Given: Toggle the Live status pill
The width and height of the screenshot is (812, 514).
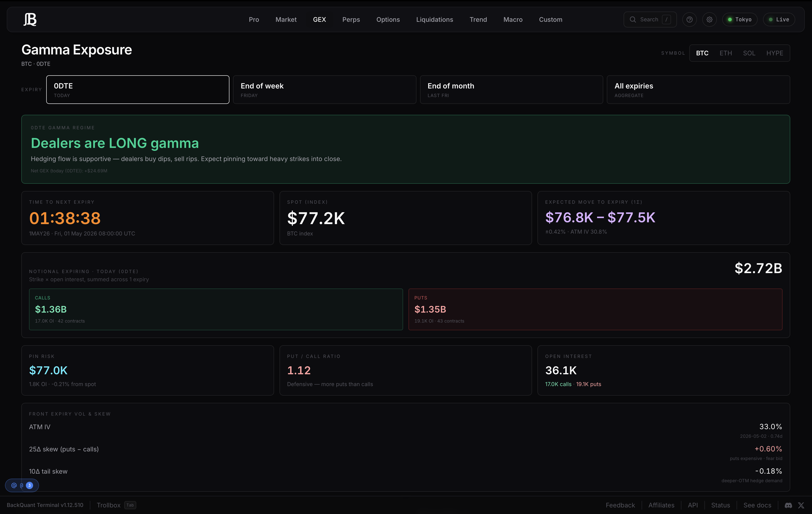Looking at the screenshot, I should 779,20.
